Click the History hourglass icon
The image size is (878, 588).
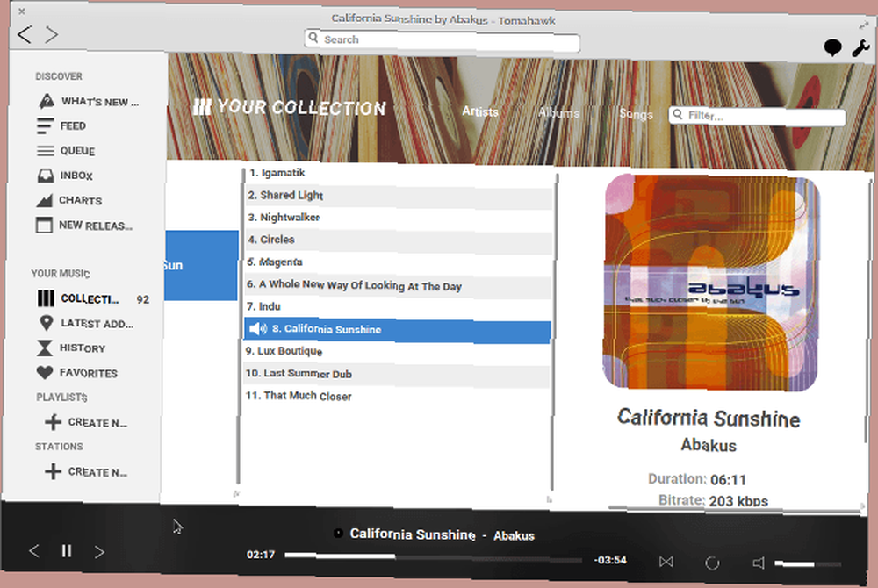point(45,348)
